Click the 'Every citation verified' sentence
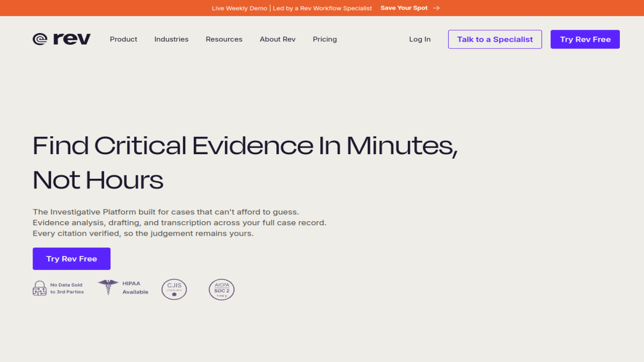Image resolution: width=644 pixels, height=362 pixels. [143, 233]
